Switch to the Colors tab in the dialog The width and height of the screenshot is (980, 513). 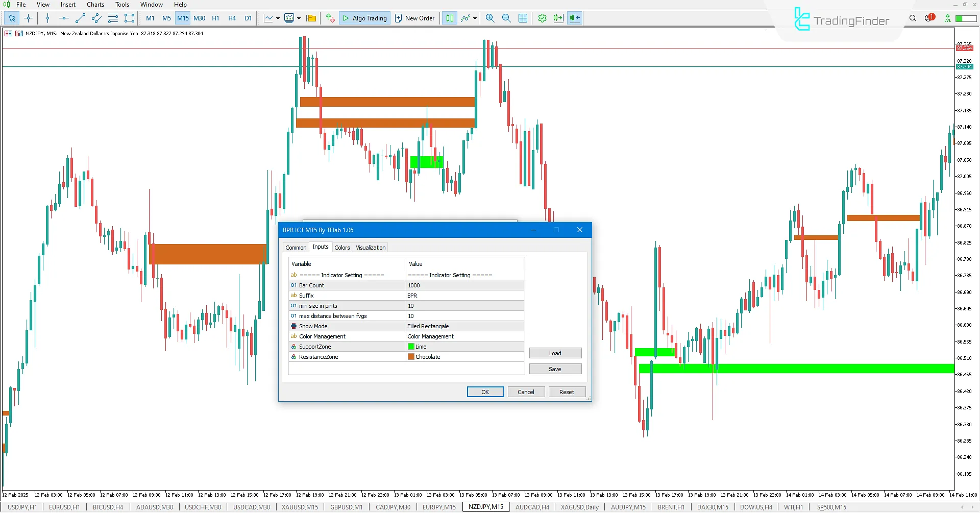342,247
